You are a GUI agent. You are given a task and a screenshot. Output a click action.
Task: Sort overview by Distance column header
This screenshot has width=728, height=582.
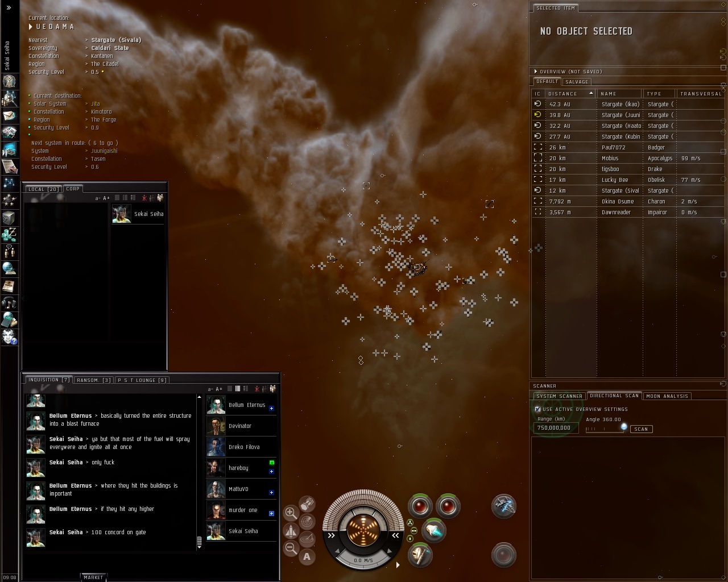pyautogui.click(x=570, y=94)
